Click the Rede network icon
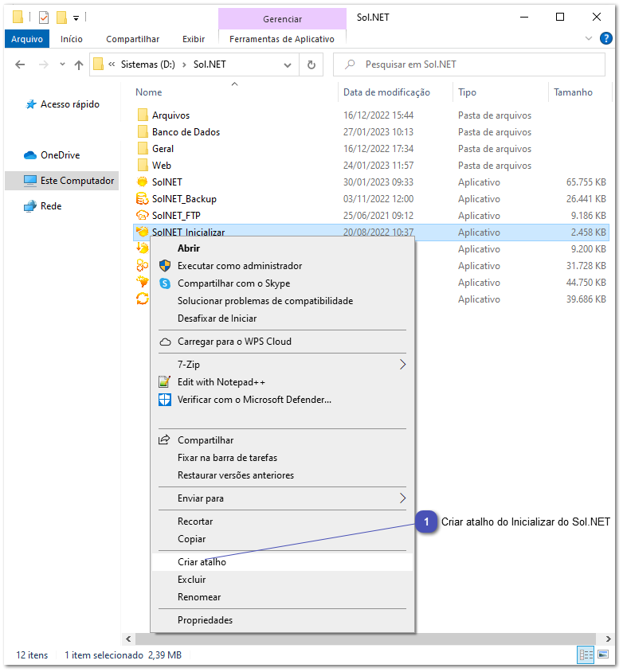The height and width of the screenshot is (672, 623). point(30,206)
